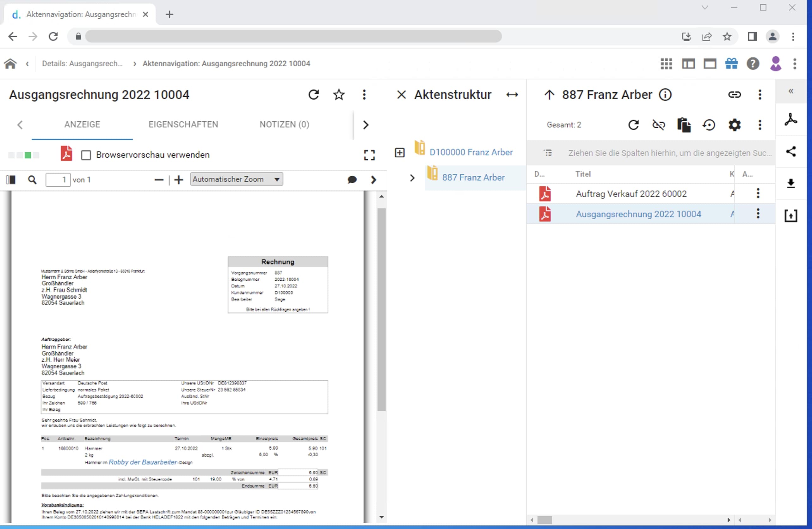Click the unlink icon in the folder toolbar
Viewport: 812px width, 529px height.
[x=658, y=125]
